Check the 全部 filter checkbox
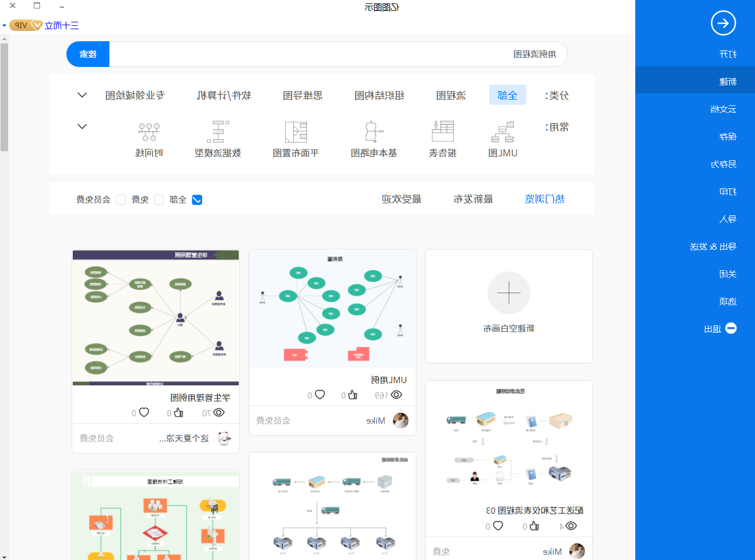755x560 pixels. pyautogui.click(x=197, y=200)
